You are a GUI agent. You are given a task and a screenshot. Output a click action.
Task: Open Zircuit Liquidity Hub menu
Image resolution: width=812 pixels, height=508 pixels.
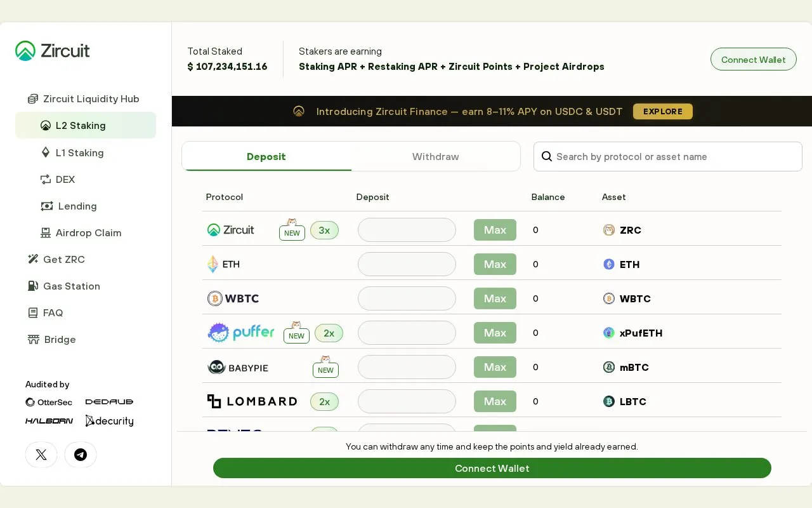click(x=83, y=99)
